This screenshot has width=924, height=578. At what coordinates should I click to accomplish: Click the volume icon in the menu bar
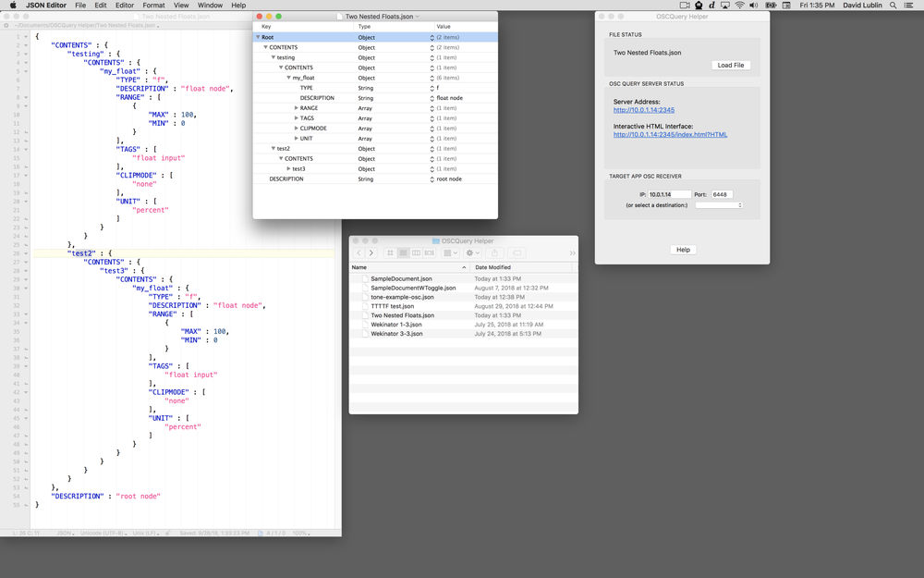coord(754,6)
